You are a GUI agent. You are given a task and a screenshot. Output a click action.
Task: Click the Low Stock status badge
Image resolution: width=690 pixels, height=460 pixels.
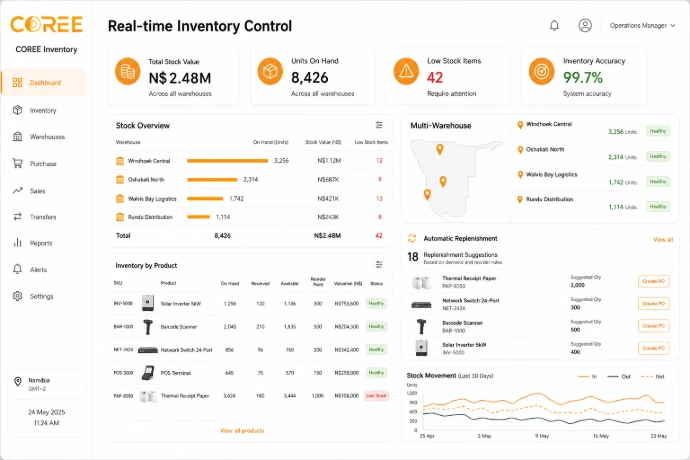tap(376, 395)
